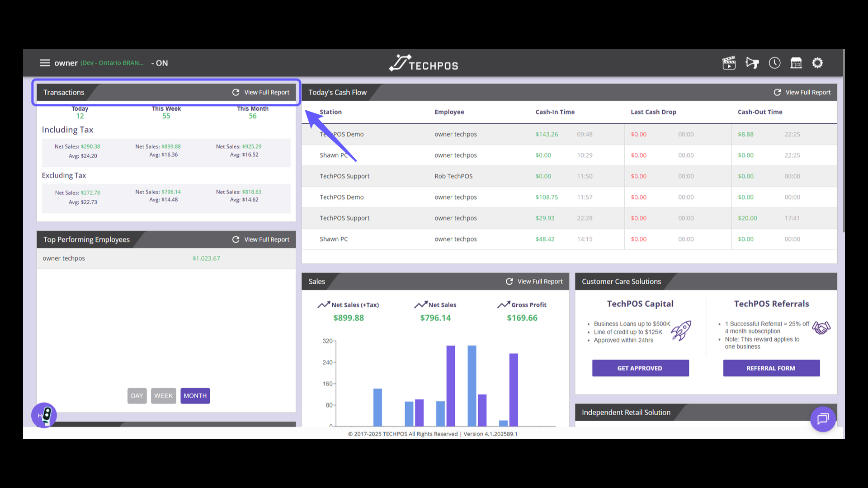This screenshot has height=488, width=868.
Task: Click the Gross Profit trend icon
Action: [x=504, y=305]
